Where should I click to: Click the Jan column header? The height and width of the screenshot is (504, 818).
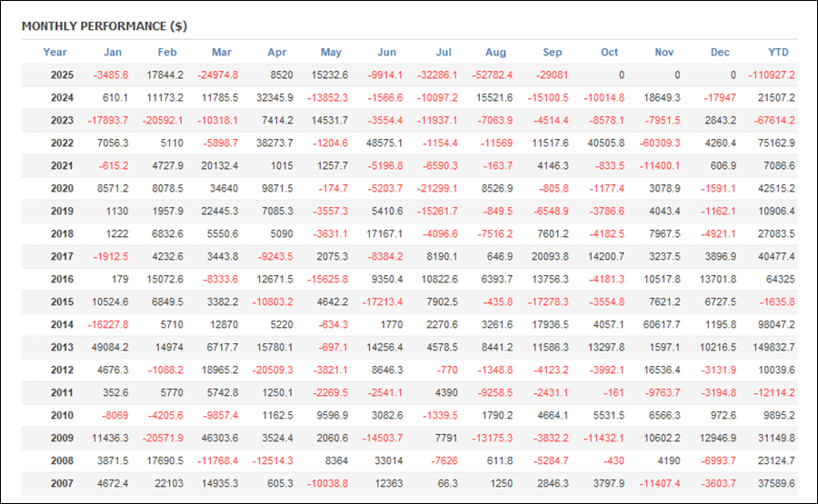click(x=112, y=53)
